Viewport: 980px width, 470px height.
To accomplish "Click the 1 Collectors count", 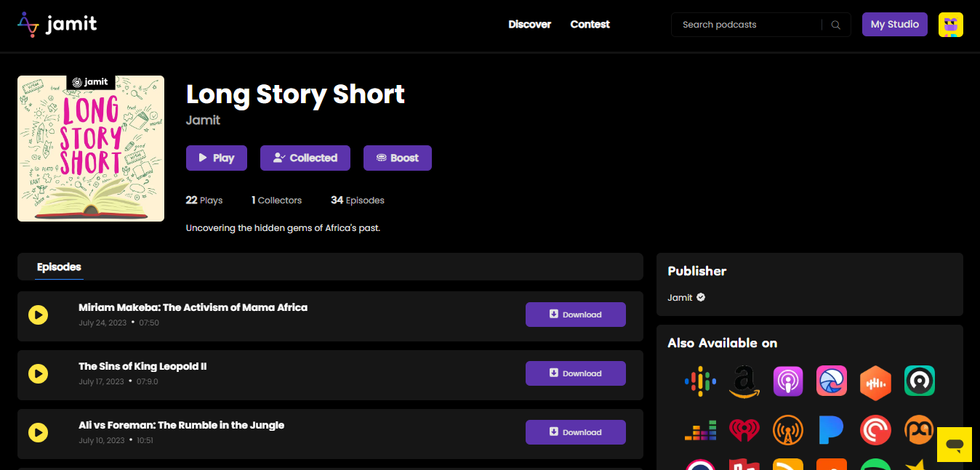I will click(x=276, y=200).
